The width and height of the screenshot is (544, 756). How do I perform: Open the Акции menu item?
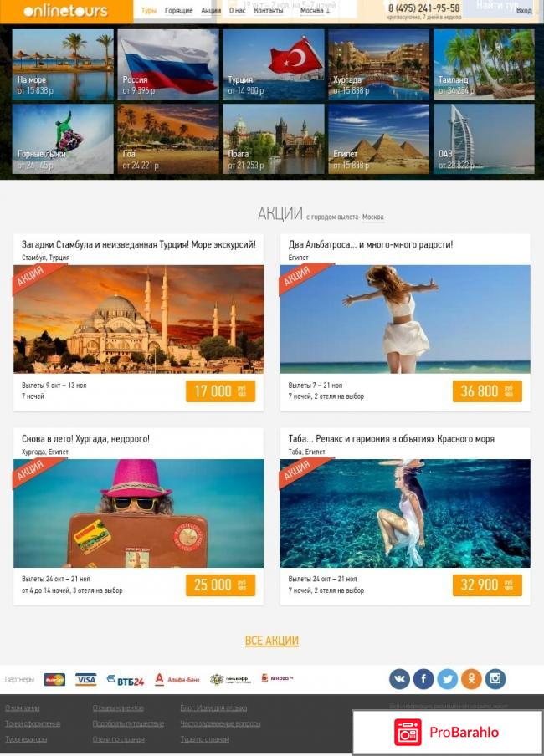(x=211, y=10)
